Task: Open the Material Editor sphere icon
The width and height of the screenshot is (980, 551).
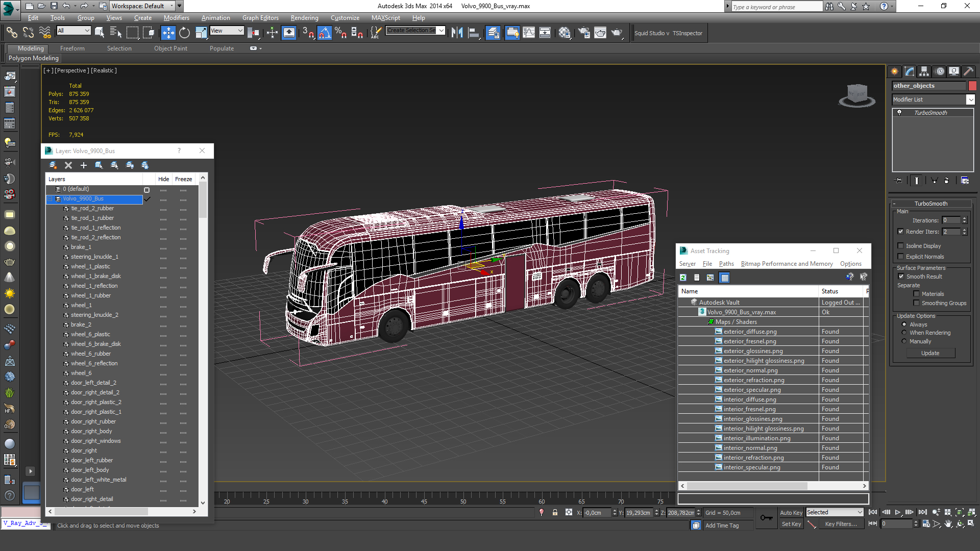Action: tap(564, 33)
